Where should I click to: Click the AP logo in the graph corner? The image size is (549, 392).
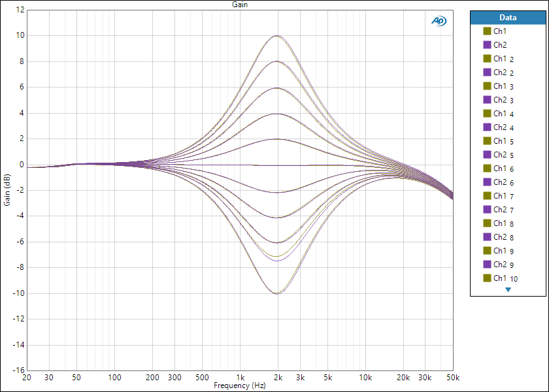tap(439, 21)
